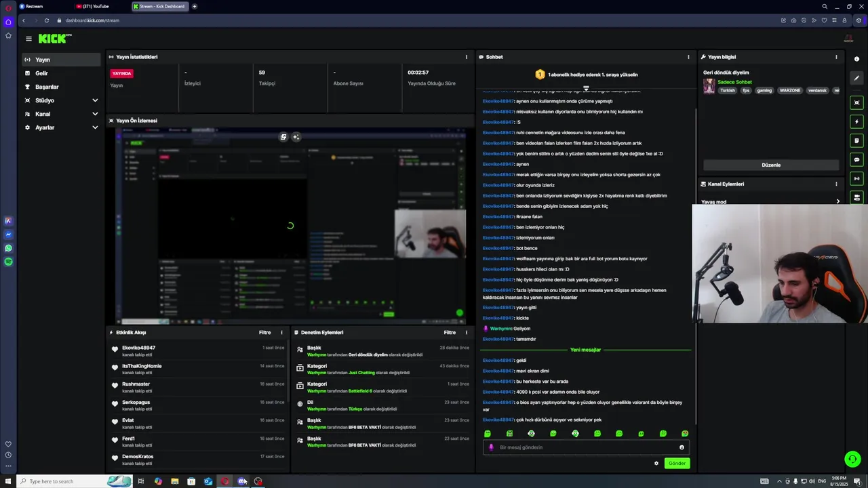Click the lightning bolt icon in right rail
Viewport: 868px width, 488px height.
856,122
